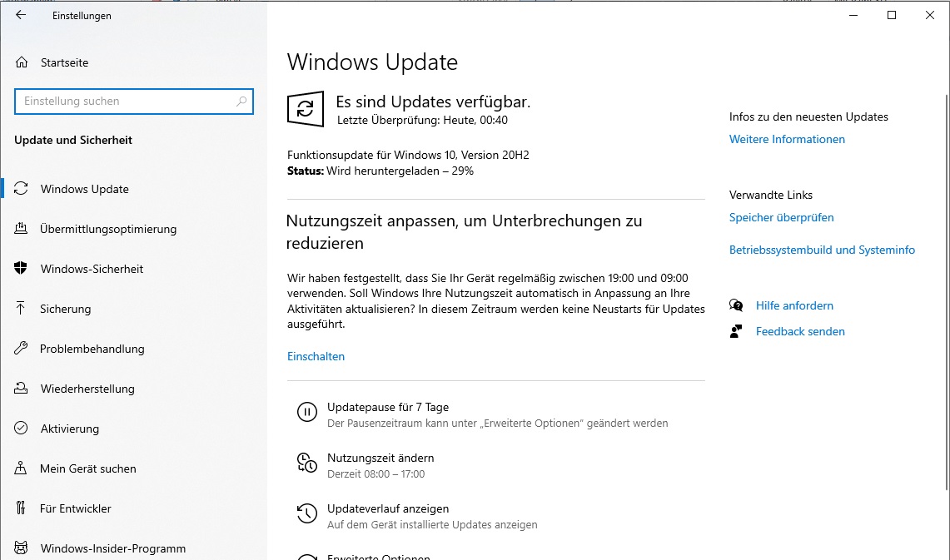Click the Einschalten link

[316, 357]
